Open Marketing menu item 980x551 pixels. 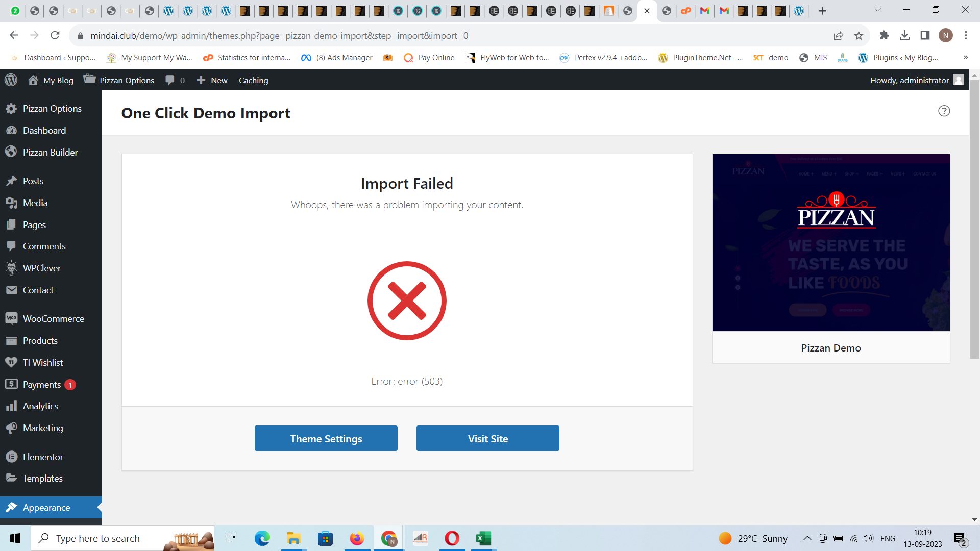[51, 428]
